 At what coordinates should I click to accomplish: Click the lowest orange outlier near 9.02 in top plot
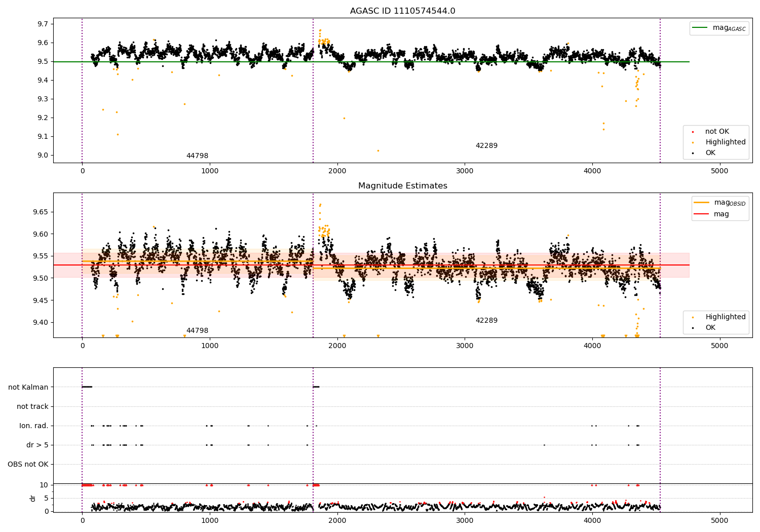pos(378,150)
